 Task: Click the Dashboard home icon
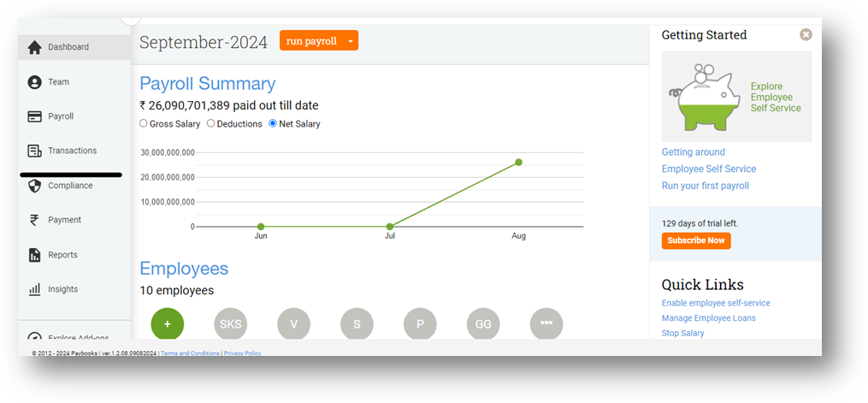pyautogui.click(x=34, y=48)
